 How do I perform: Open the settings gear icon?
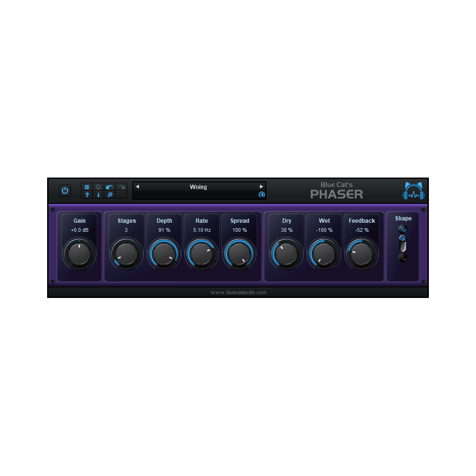(x=98, y=187)
